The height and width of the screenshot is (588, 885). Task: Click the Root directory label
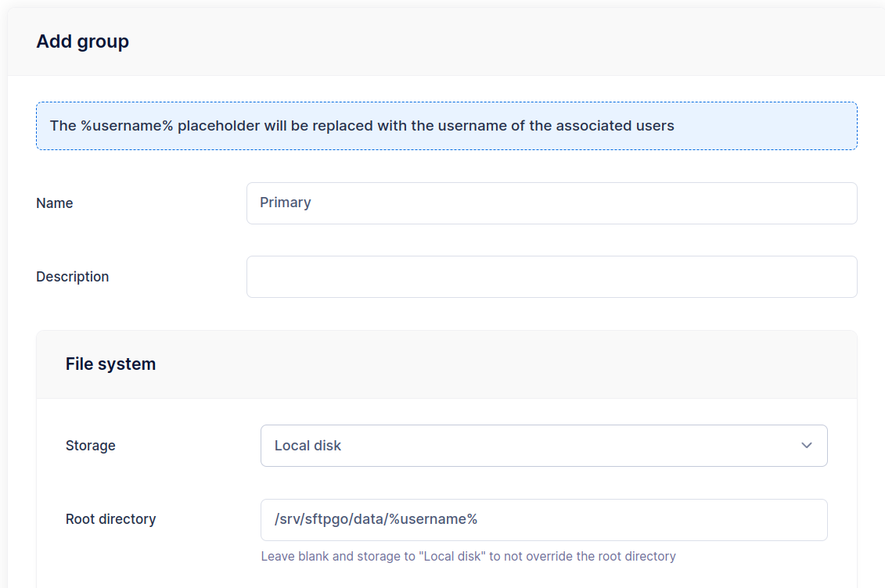[110, 519]
